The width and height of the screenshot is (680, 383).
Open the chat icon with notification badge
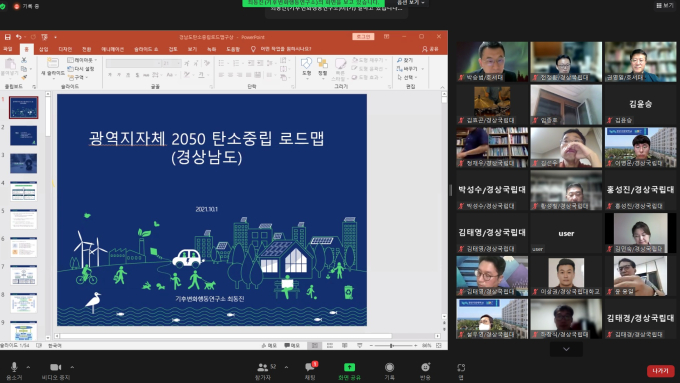click(310, 367)
